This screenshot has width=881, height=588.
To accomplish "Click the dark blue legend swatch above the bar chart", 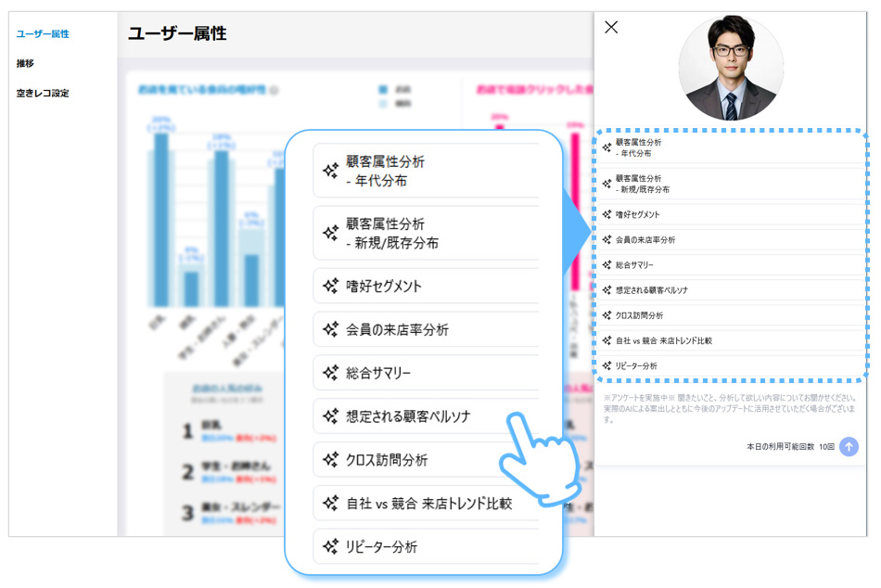I will coord(383,90).
